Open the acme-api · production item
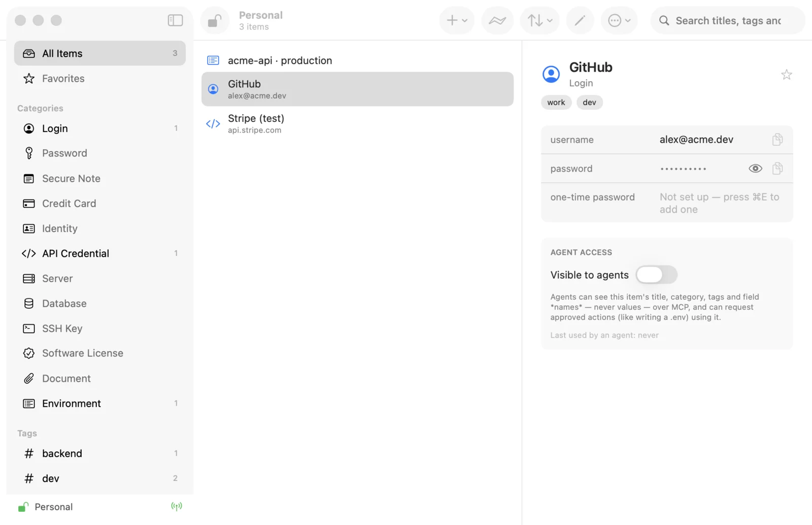 click(x=357, y=60)
